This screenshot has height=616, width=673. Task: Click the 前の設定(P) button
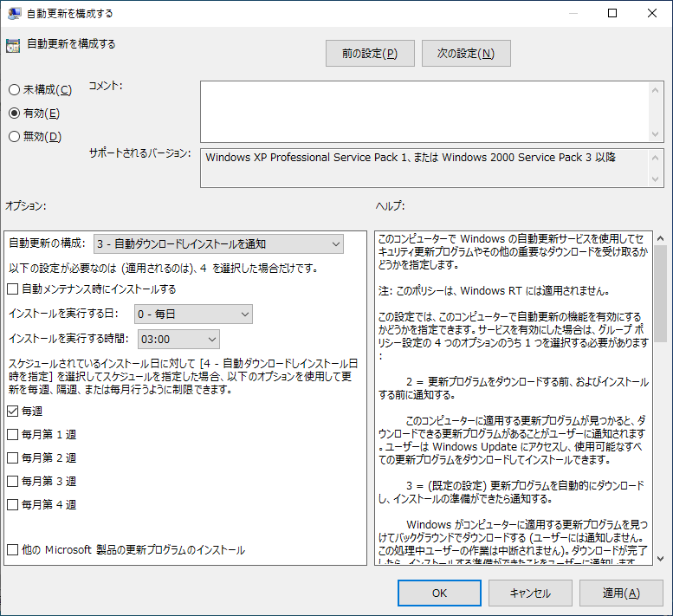370,53
